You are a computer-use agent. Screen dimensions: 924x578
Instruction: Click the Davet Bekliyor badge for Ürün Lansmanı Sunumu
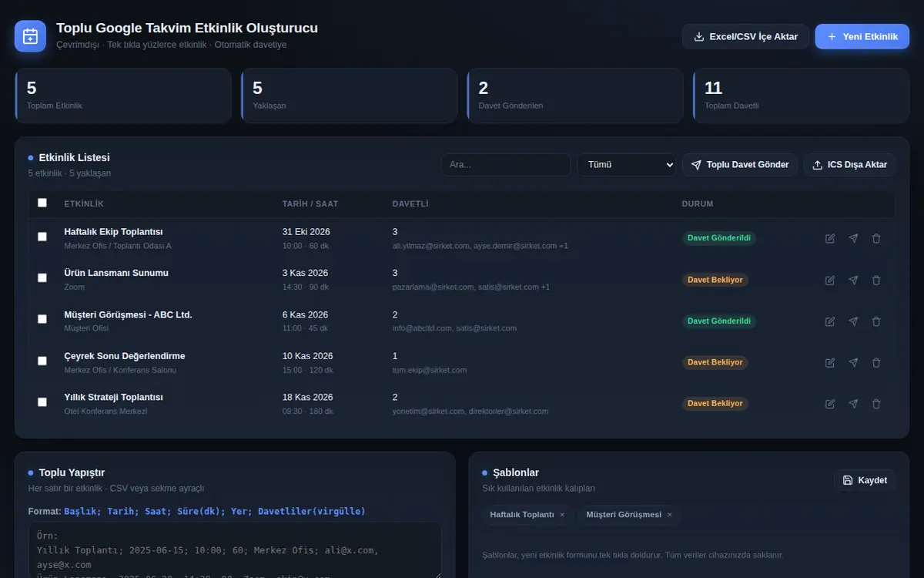pos(715,280)
